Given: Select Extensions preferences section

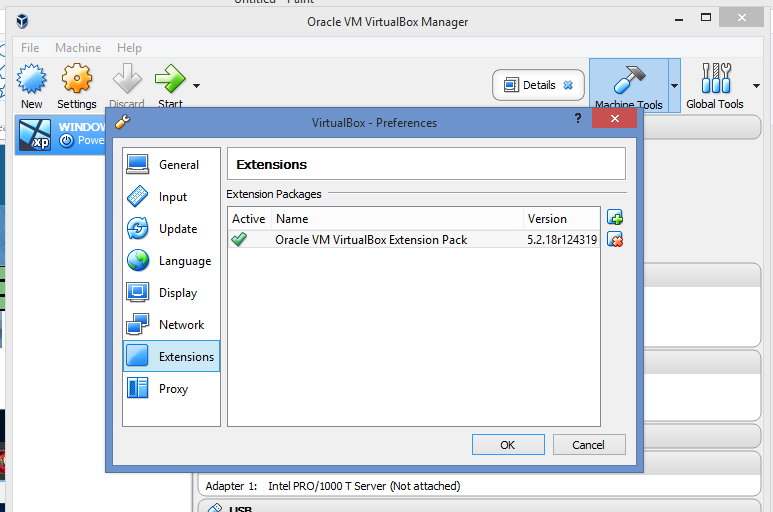Looking at the screenshot, I should pyautogui.click(x=171, y=356).
